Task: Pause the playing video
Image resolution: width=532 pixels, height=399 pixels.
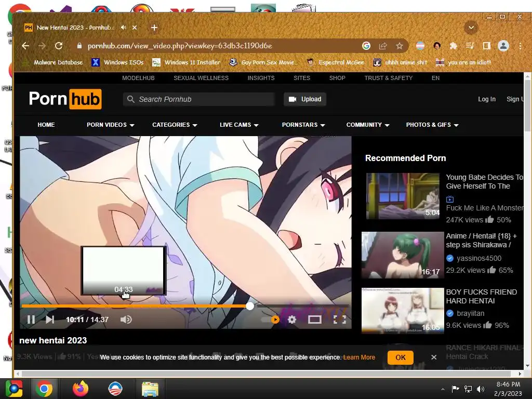Action: [31, 320]
